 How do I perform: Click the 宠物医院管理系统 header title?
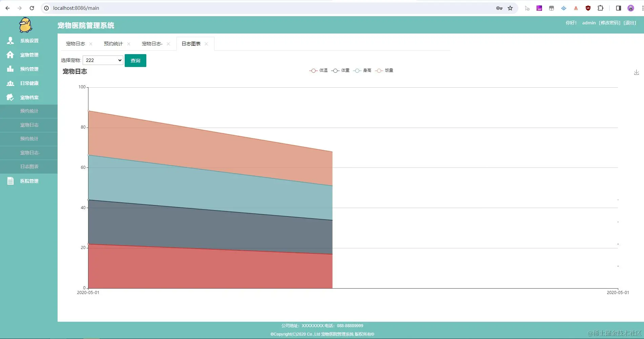coord(86,25)
